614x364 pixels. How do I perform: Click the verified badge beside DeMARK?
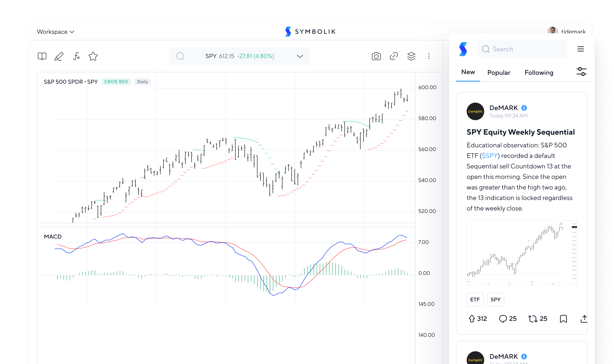pos(524,108)
